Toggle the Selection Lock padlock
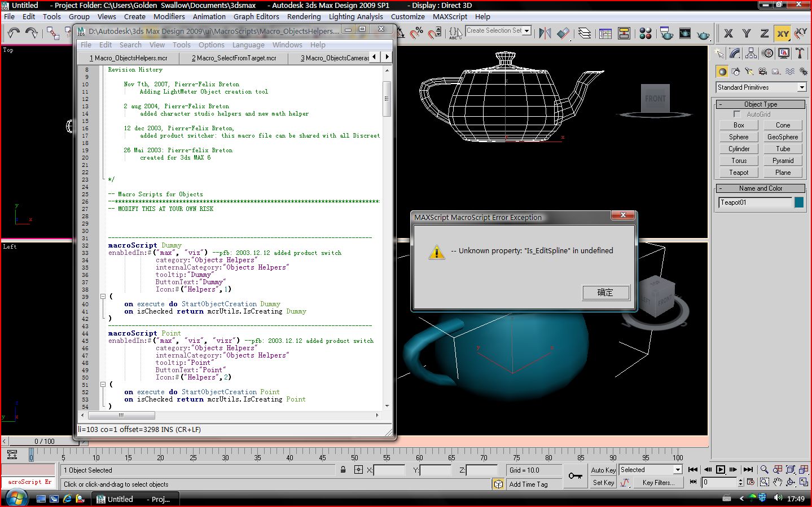812x507 pixels. pyautogui.click(x=343, y=469)
